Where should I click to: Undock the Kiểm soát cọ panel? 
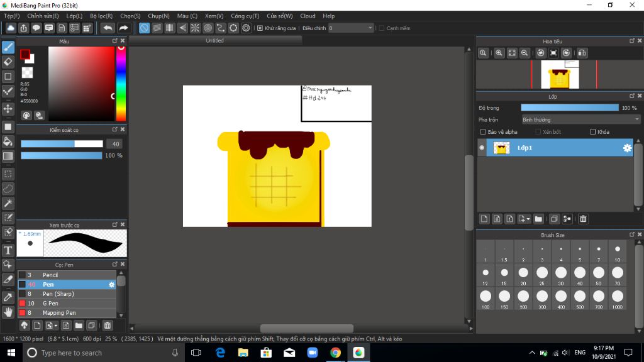pyautogui.click(x=114, y=129)
